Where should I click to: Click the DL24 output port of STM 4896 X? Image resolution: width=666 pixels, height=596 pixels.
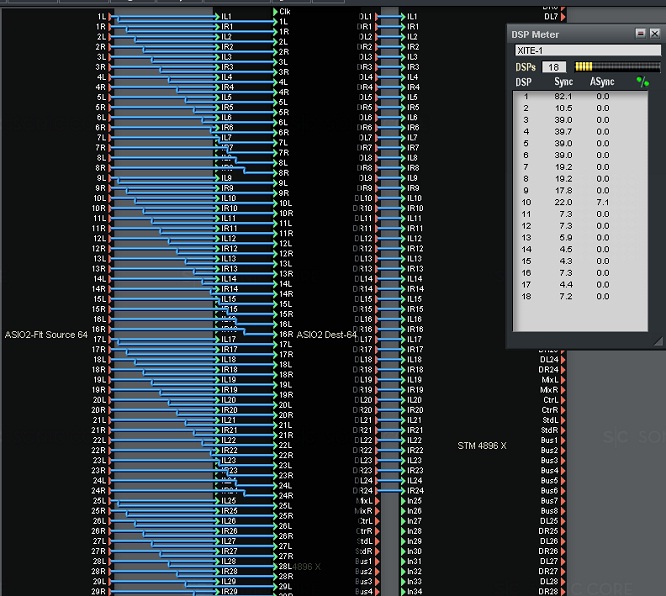pos(563,359)
